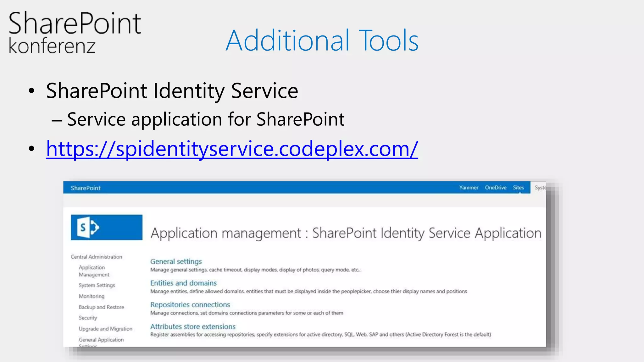Open Attributes store extensions link
Viewport: 644px width, 362px height.
pos(193,326)
